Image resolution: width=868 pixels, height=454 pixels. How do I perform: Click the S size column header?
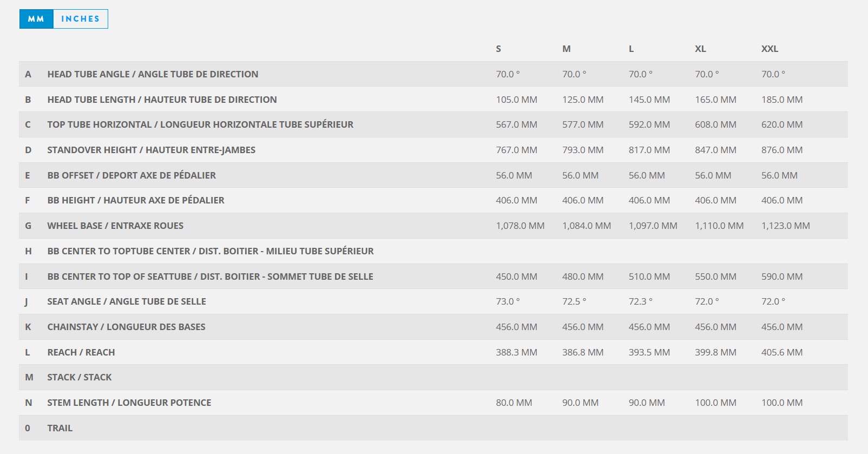[x=498, y=49]
